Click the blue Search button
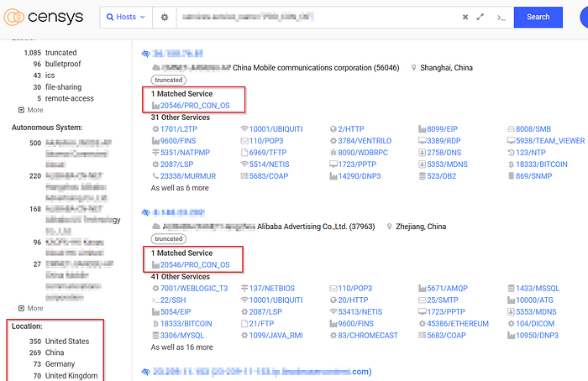Screen dimensions: 588x381 (x=538, y=17)
